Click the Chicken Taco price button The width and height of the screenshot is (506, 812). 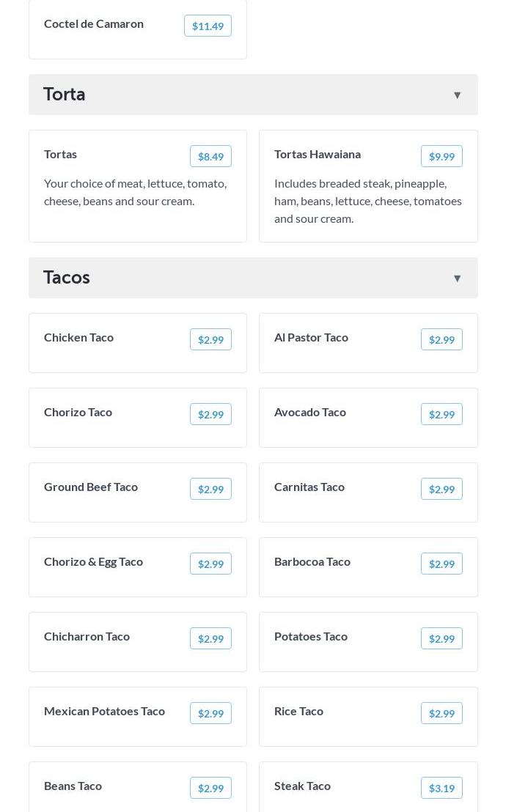pos(210,340)
